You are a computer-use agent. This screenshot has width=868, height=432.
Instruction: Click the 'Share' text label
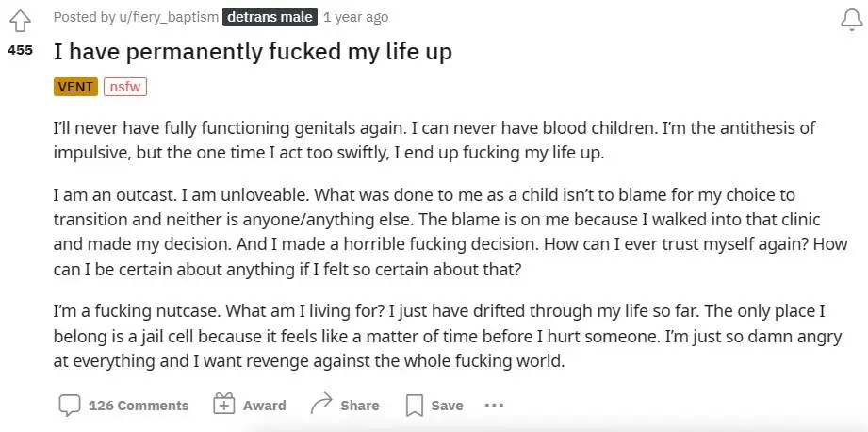(360, 405)
